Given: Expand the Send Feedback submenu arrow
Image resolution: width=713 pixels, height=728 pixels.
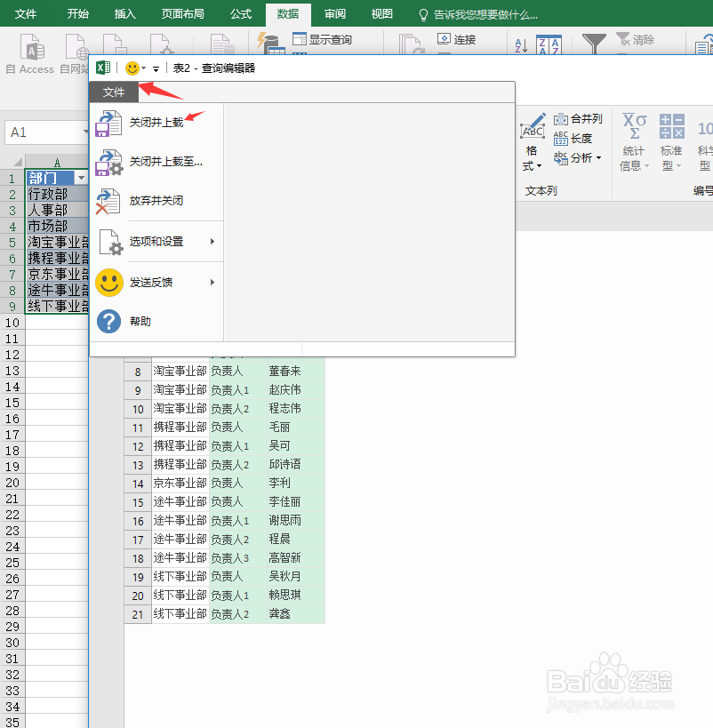Looking at the screenshot, I should (x=212, y=283).
